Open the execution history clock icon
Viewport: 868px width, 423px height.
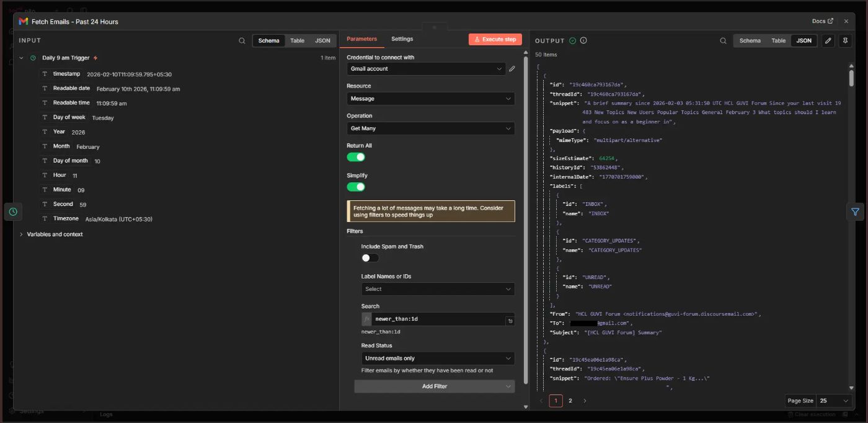[13, 211]
